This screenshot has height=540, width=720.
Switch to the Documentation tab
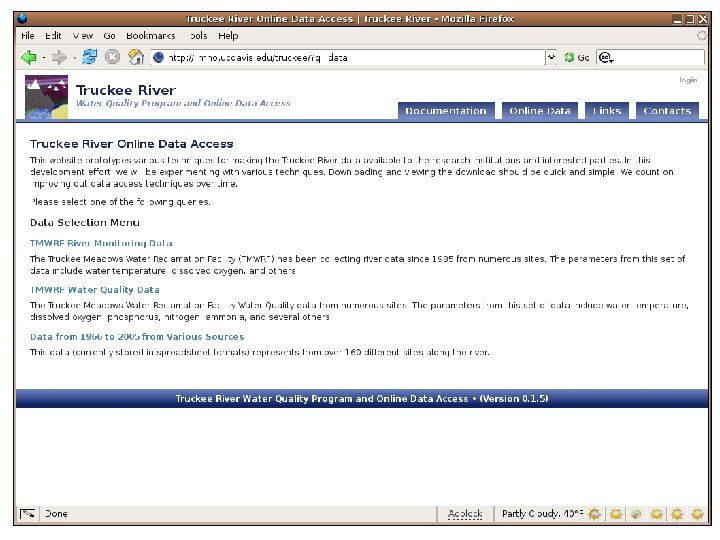[x=446, y=111]
